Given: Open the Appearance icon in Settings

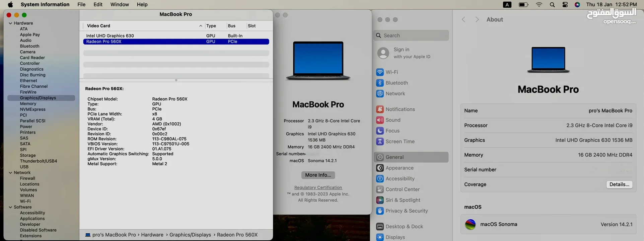Looking at the screenshot, I should (380, 168).
